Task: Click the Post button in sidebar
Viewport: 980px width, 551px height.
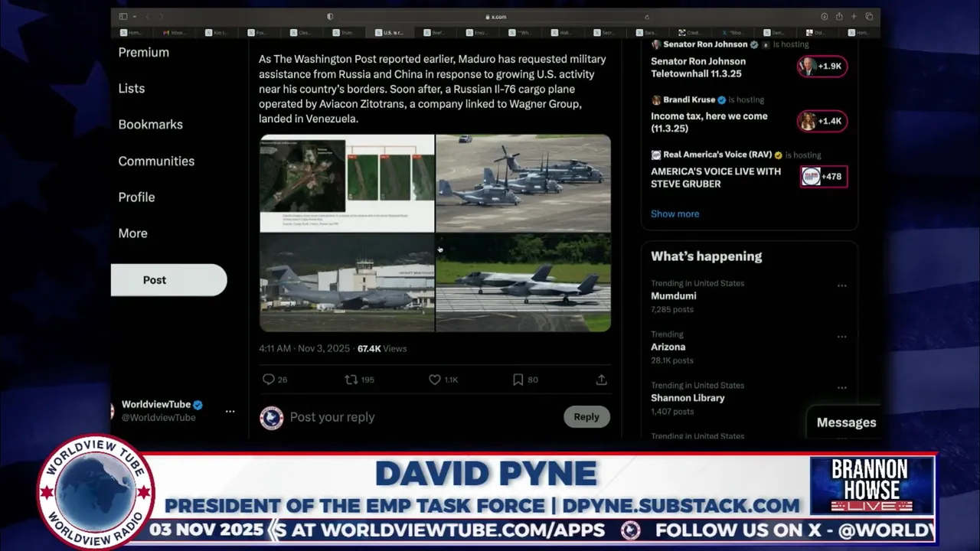Action: [168, 280]
